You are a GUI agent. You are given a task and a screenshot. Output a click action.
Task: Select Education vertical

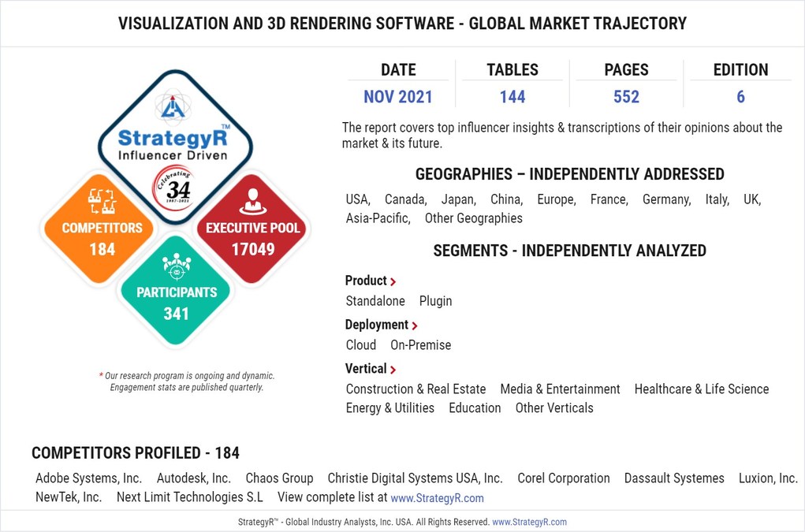pyautogui.click(x=475, y=408)
